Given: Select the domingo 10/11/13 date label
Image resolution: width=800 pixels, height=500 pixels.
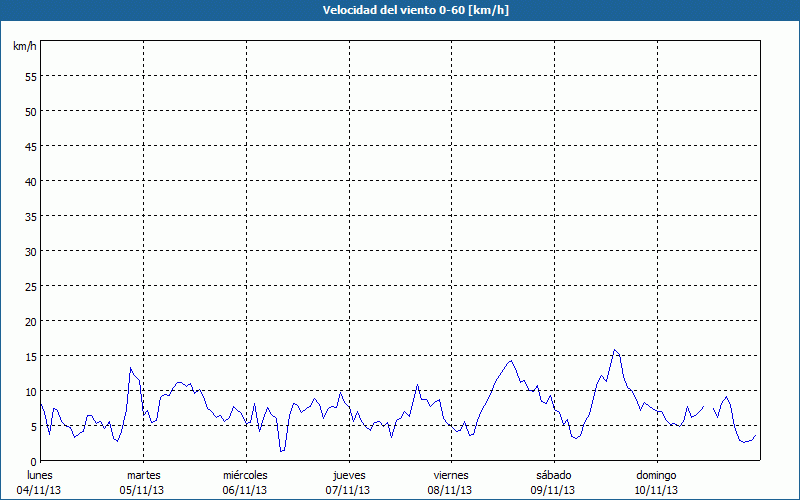Looking at the screenshot, I should (656, 482).
